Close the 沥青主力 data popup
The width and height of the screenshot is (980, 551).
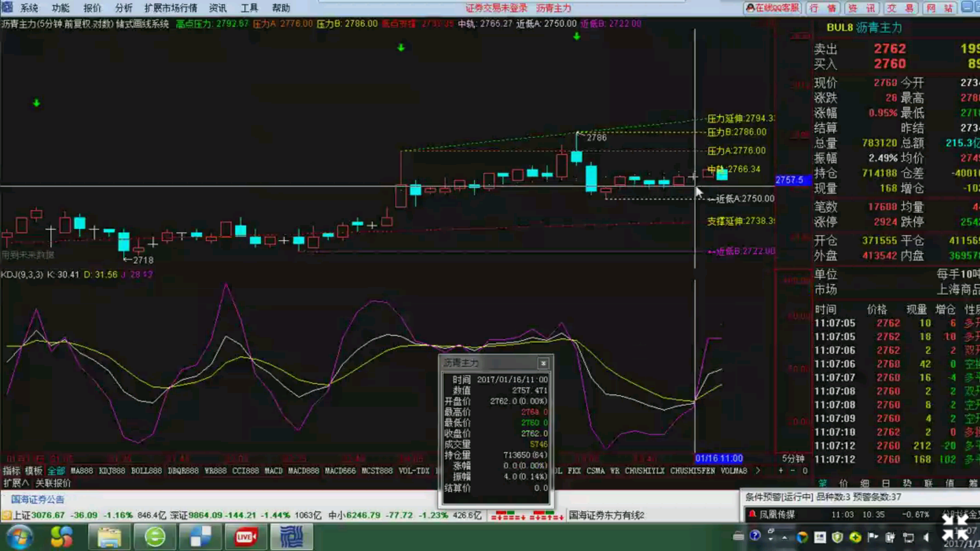click(x=543, y=363)
